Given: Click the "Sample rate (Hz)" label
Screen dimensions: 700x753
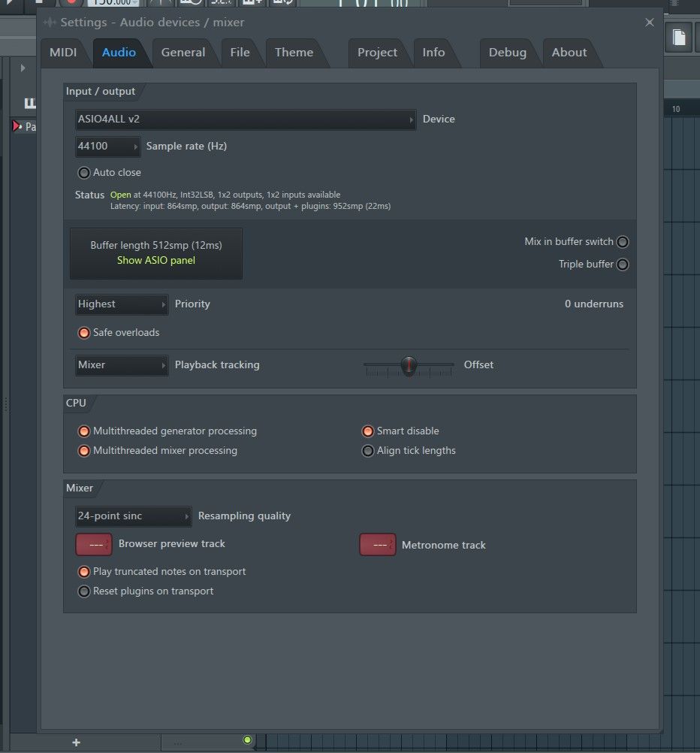Looking at the screenshot, I should [186, 146].
